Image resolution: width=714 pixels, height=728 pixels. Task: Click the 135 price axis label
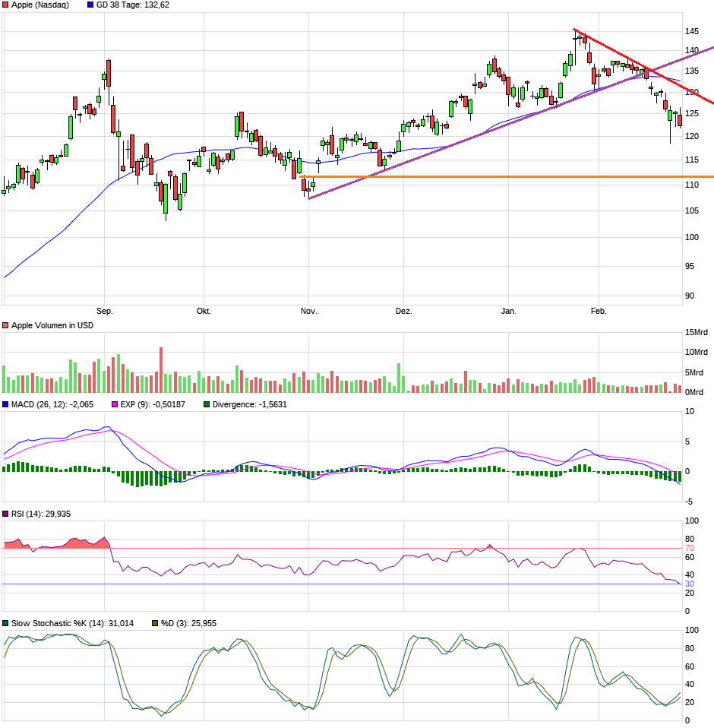pyautogui.click(x=692, y=71)
